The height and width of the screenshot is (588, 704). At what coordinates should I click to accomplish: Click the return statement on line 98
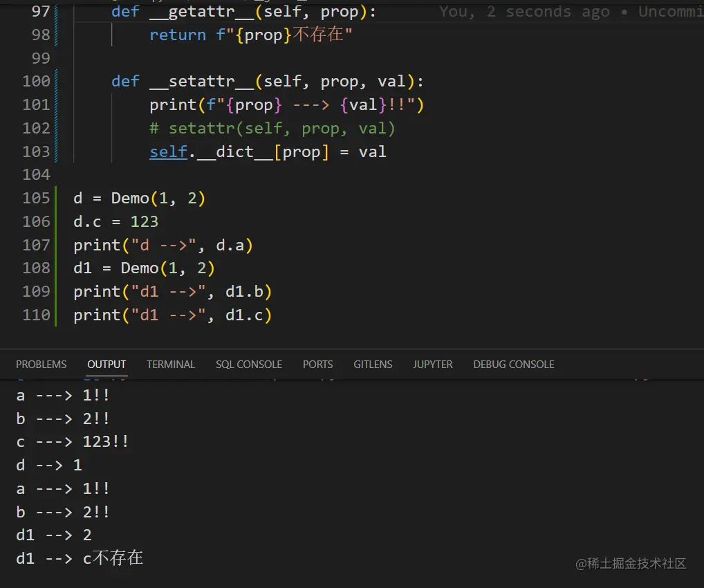251,35
